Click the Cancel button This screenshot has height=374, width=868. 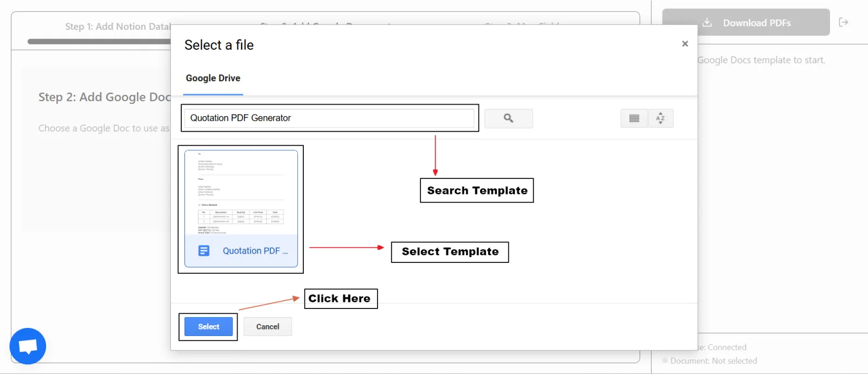[x=267, y=327]
